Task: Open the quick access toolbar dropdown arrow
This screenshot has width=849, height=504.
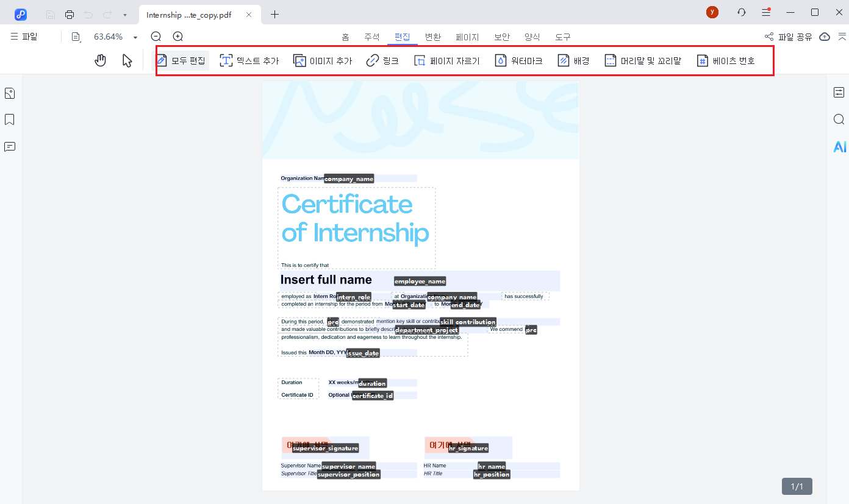Action: 124,15
